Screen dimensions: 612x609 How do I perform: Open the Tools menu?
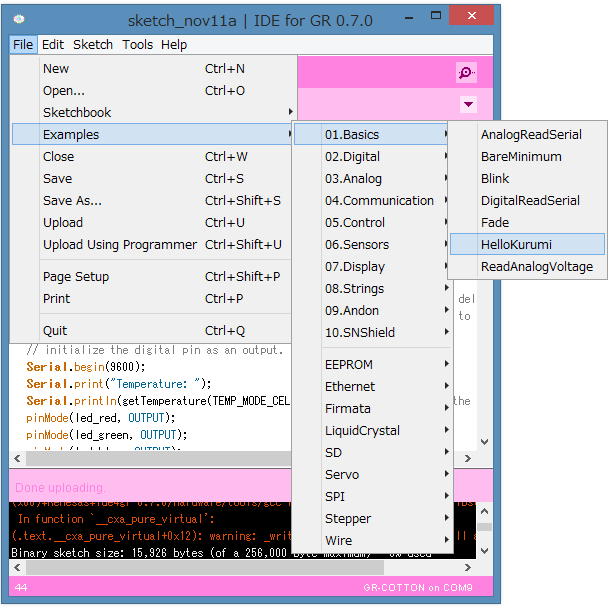click(x=138, y=44)
